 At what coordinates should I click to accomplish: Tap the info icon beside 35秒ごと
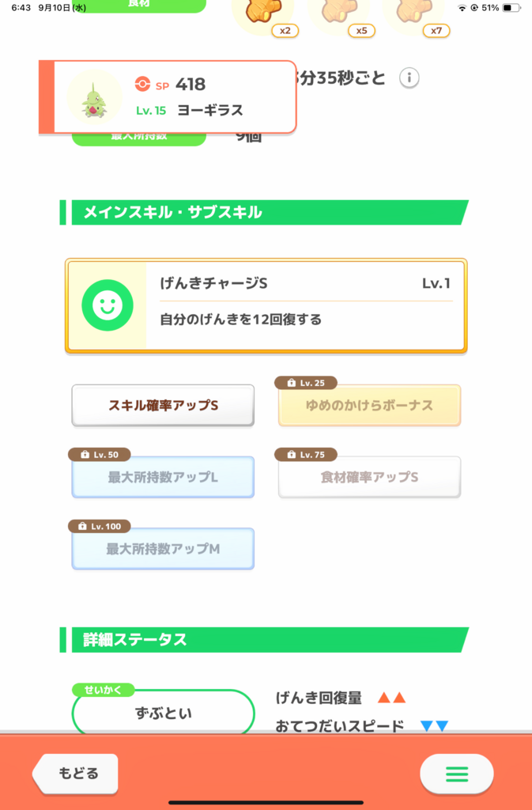click(x=409, y=78)
